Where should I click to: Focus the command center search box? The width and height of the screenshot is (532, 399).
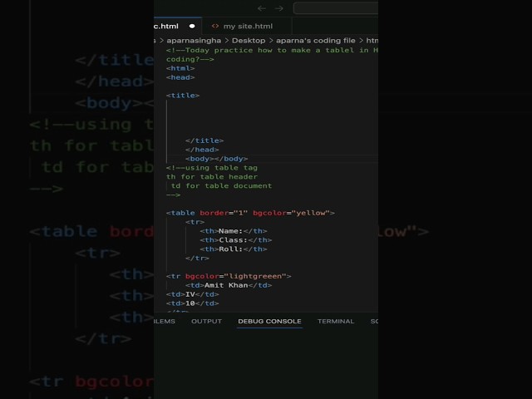336,8
